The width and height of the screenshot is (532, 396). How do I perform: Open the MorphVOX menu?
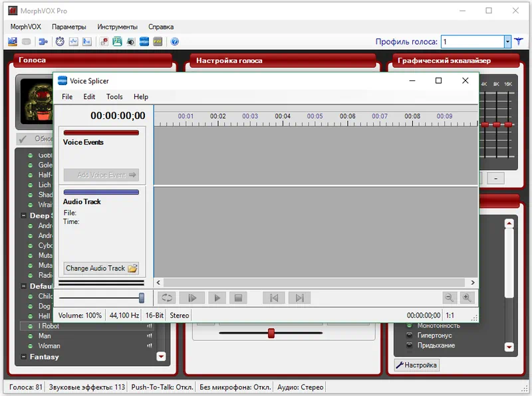26,27
